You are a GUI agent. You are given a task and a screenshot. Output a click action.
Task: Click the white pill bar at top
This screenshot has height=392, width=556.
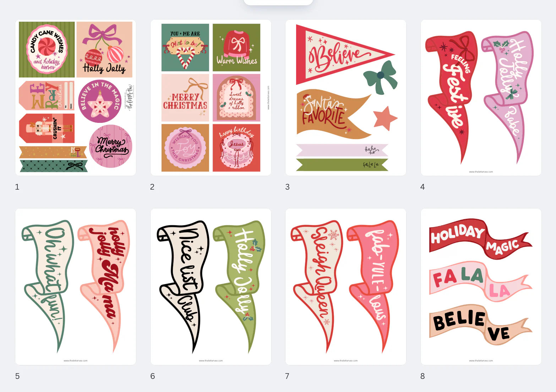278,2
